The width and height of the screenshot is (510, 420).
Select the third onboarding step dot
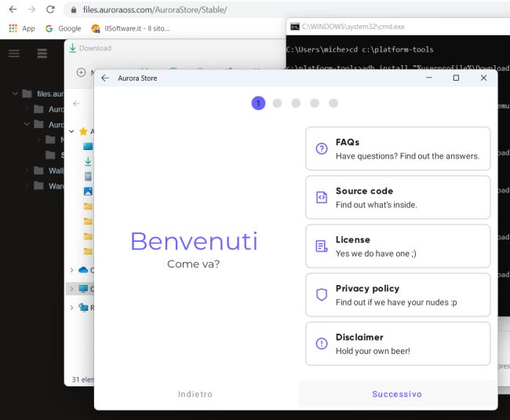pyautogui.click(x=296, y=104)
